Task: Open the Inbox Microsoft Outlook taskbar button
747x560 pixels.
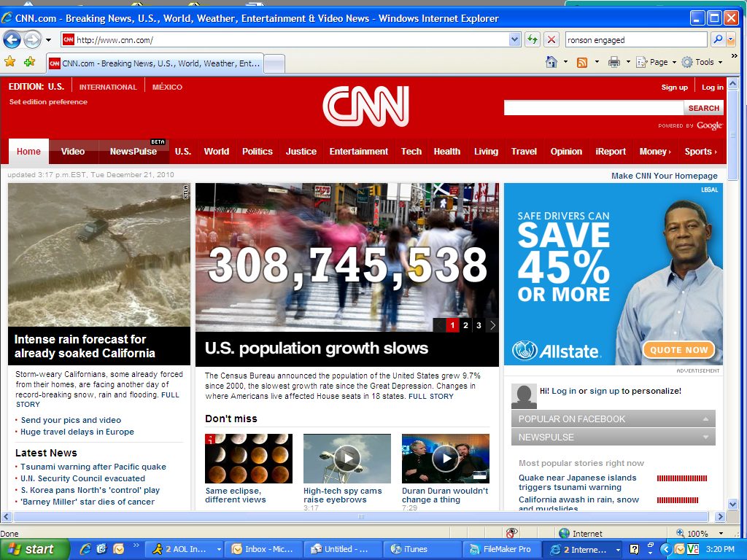Action: click(x=264, y=549)
